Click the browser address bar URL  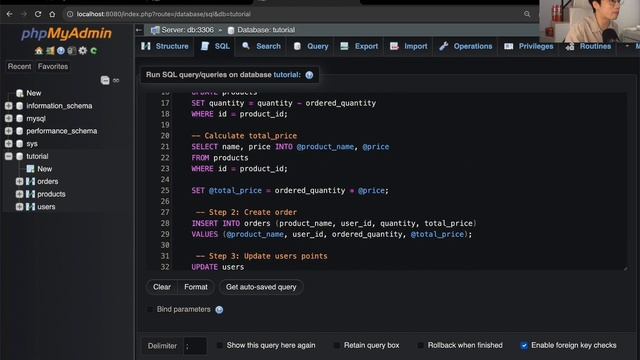tap(163, 14)
